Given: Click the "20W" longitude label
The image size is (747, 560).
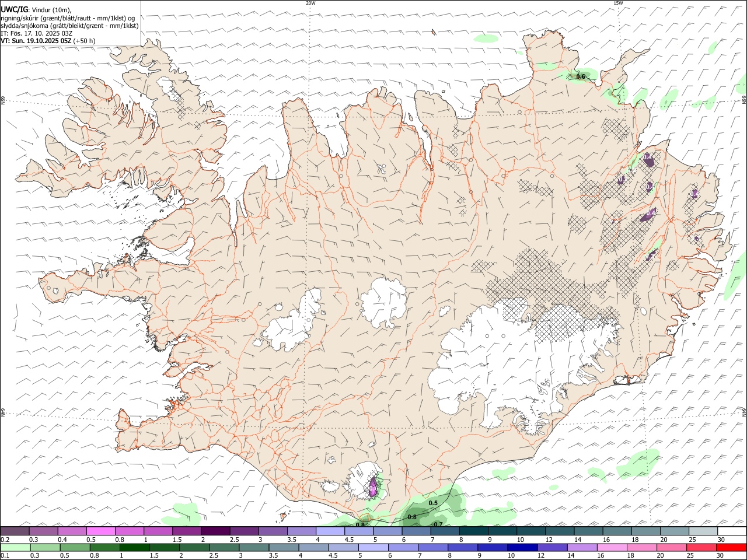Looking at the screenshot, I should coord(310,3).
